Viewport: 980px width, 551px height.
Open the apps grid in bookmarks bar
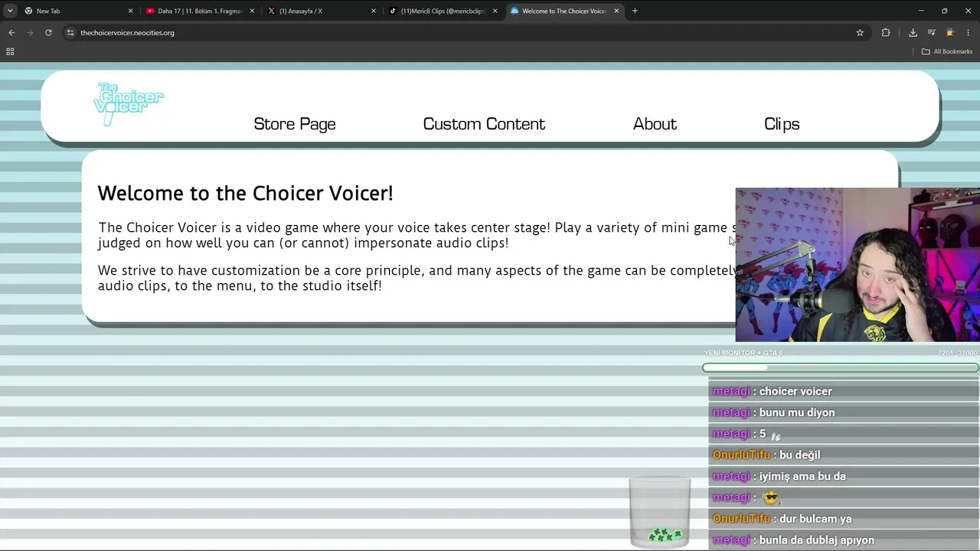click(10, 51)
